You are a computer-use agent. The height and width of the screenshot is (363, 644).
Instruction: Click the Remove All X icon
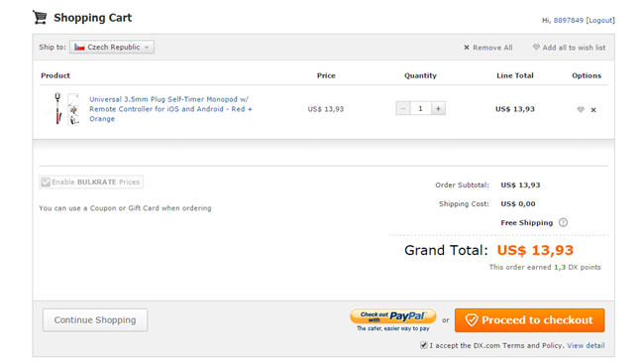[x=467, y=48]
